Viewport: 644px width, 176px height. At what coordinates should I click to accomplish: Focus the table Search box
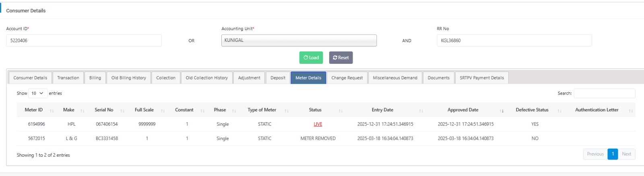pyautogui.click(x=604, y=93)
